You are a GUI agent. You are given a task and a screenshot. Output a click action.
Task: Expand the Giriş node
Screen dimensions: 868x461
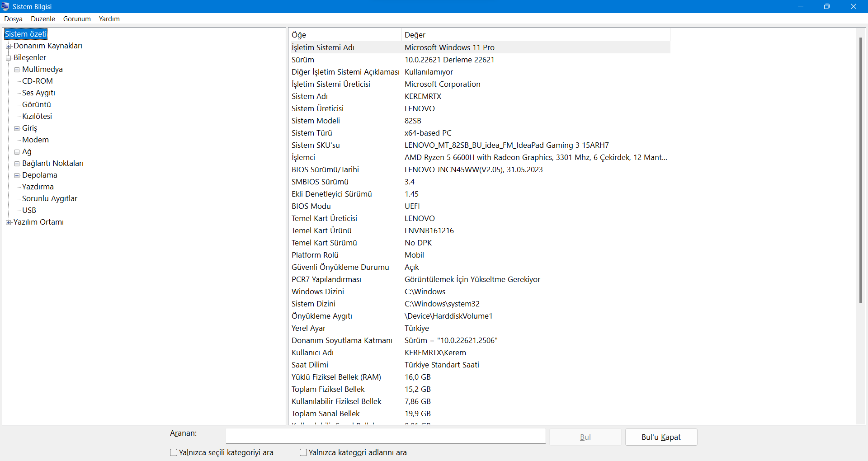17,128
